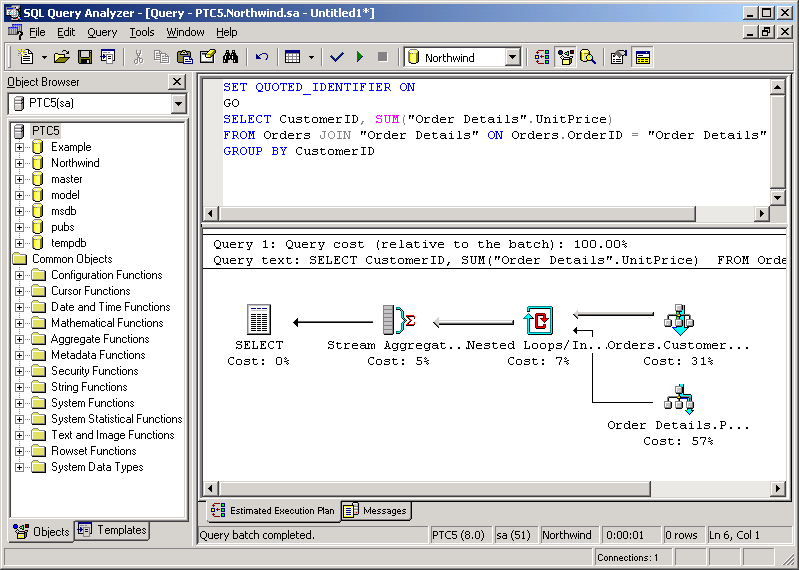Select the PTC5 server root node

point(45,131)
